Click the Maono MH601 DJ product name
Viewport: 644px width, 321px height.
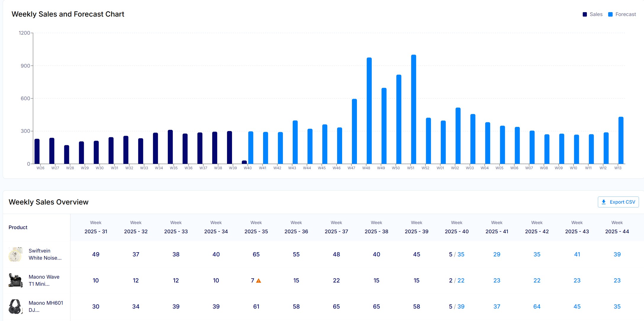tap(46, 306)
